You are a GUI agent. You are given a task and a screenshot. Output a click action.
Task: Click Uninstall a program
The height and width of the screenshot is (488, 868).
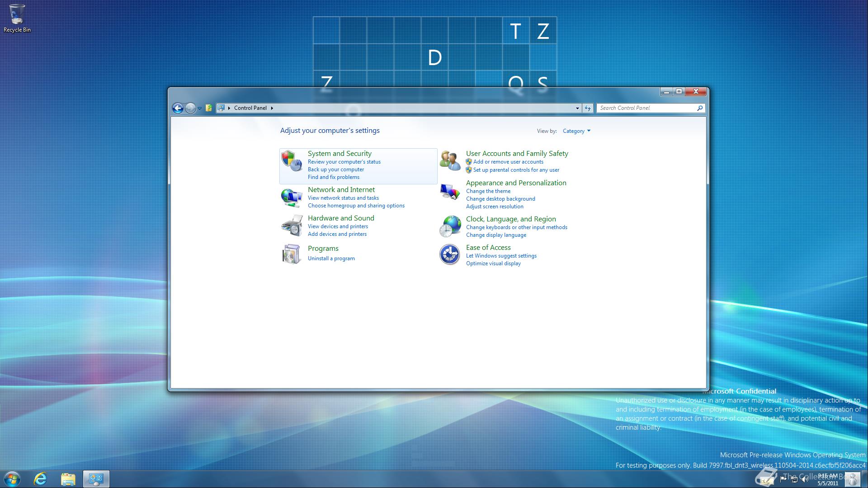pyautogui.click(x=331, y=258)
